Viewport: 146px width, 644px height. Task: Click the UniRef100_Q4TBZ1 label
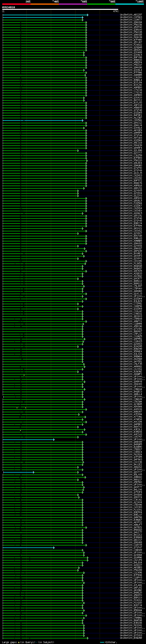(x=131, y=527)
